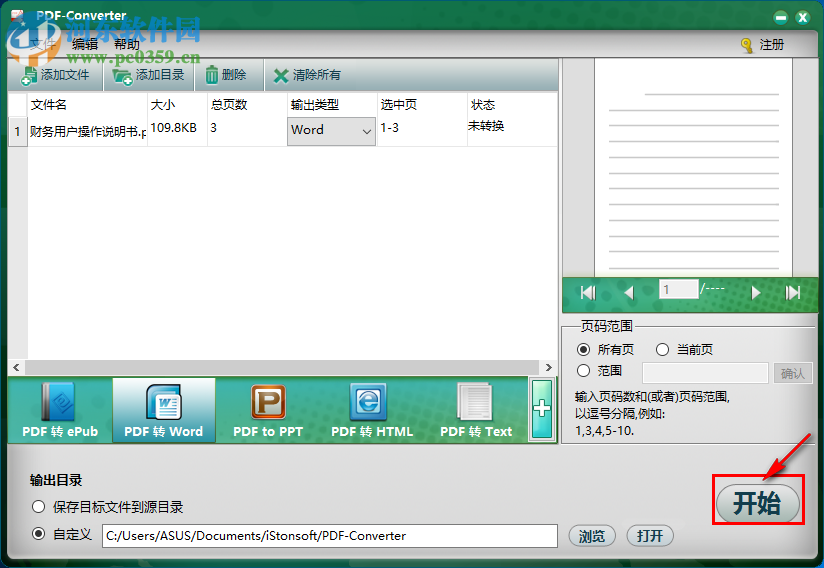This screenshot has height=568, width=824.
Task: Click the 总页数 column header
Action: (247, 105)
